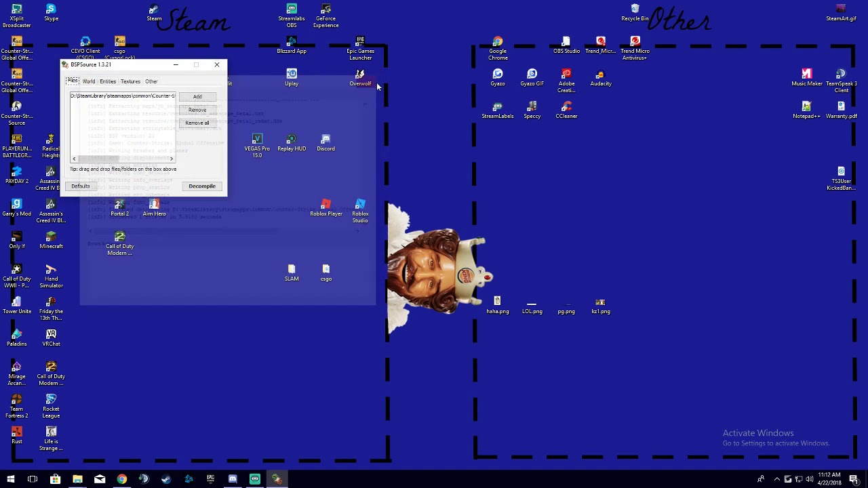Open OBS Studio desktop icon
The image size is (868, 488).
(x=566, y=45)
